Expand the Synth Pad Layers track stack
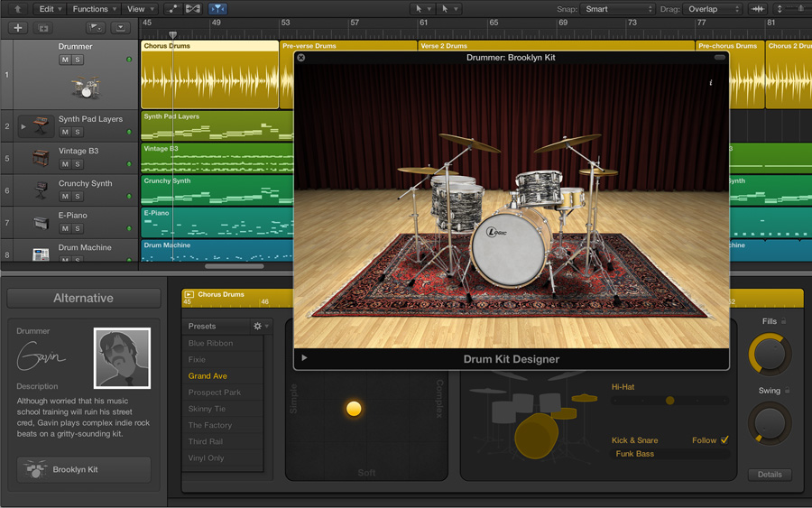 [x=23, y=126]
